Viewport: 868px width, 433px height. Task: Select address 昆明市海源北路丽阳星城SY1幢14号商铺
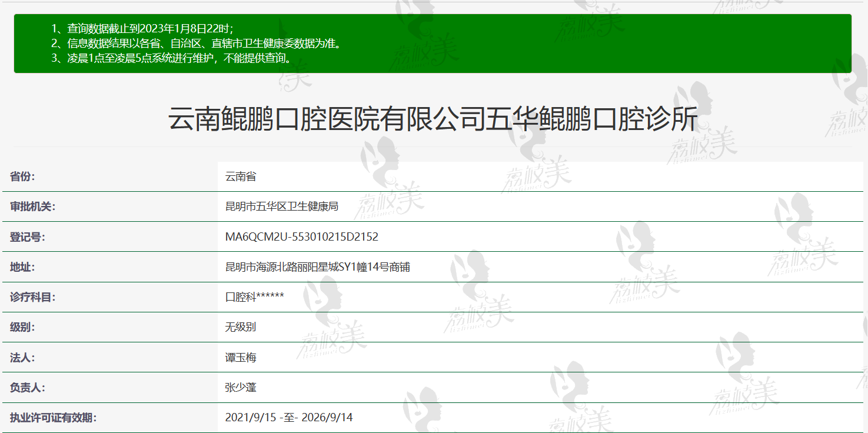point(318,267)
